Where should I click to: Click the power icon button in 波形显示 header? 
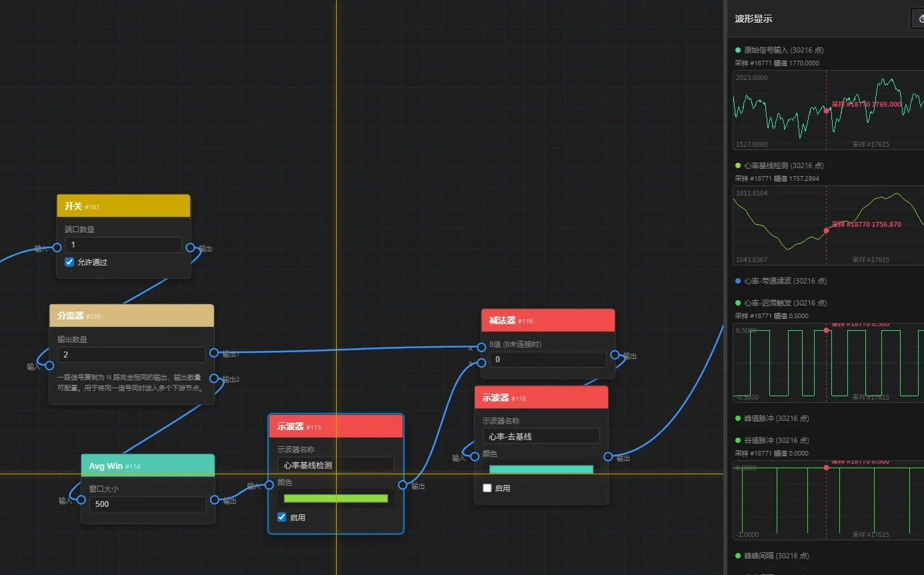[x=917, y=19]
